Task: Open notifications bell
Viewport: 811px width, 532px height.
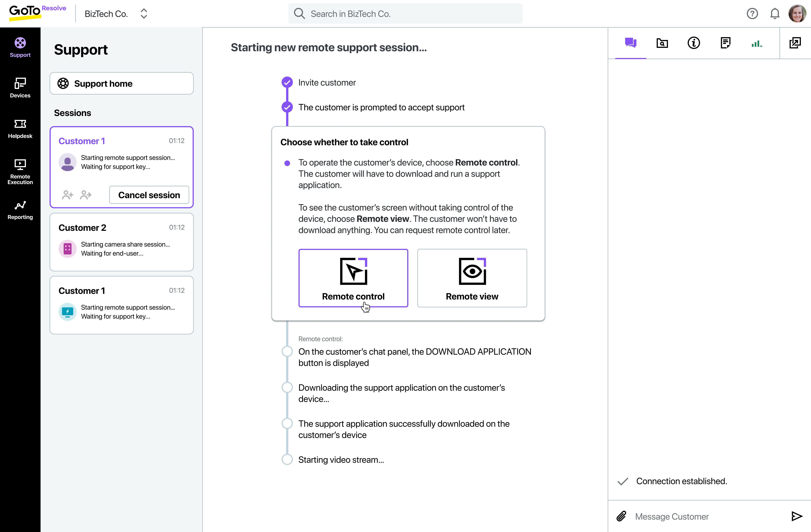Action: [775, 13]
